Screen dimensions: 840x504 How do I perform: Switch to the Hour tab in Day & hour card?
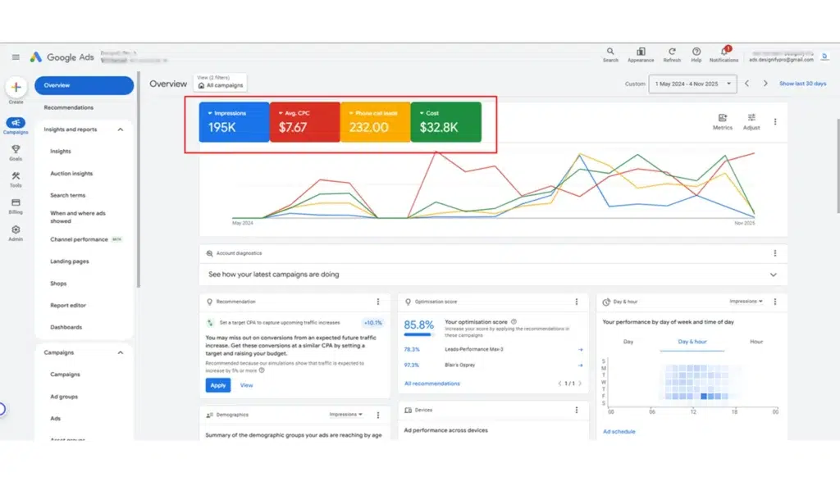[x=756, y=341]
